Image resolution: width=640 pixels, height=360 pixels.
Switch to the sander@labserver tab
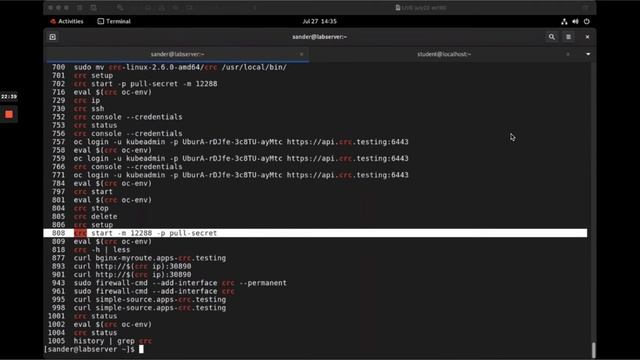(177, 54)
